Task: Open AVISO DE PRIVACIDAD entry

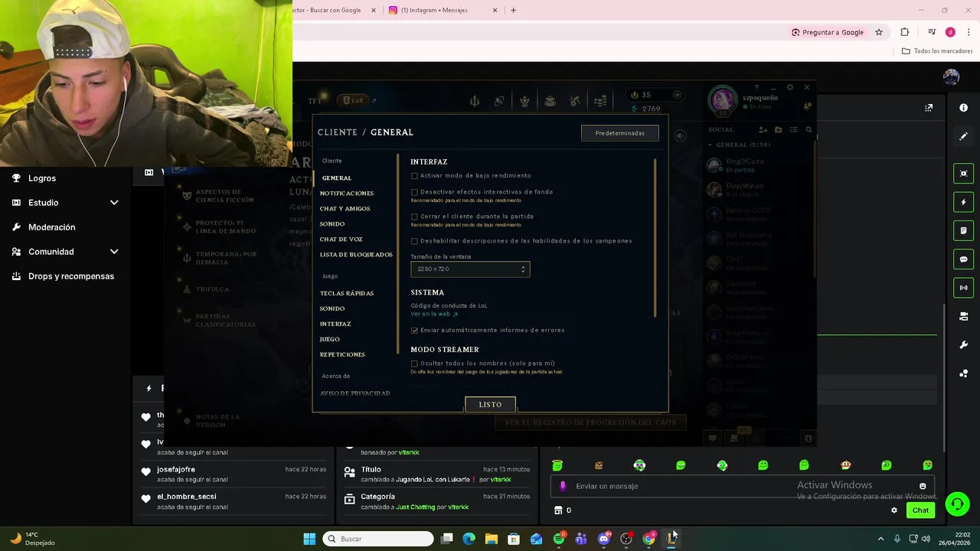Action: [355, 393]
